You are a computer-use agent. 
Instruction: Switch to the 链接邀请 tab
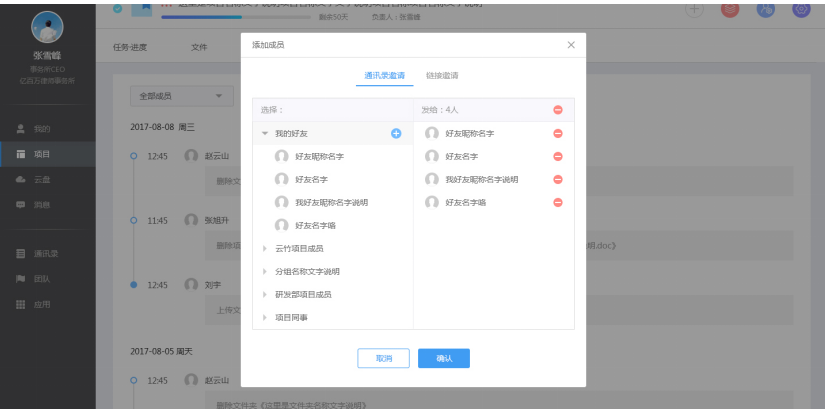point(442,75)
